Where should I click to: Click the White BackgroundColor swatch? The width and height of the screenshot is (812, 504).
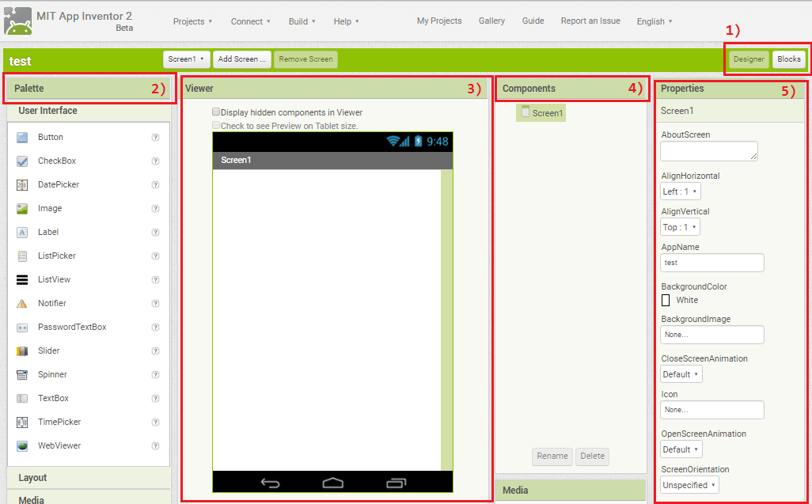point(667,300)
